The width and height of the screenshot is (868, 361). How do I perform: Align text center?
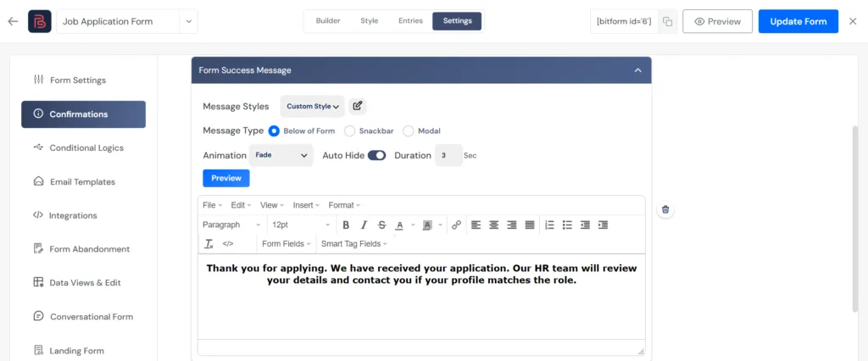click(494, 225)
